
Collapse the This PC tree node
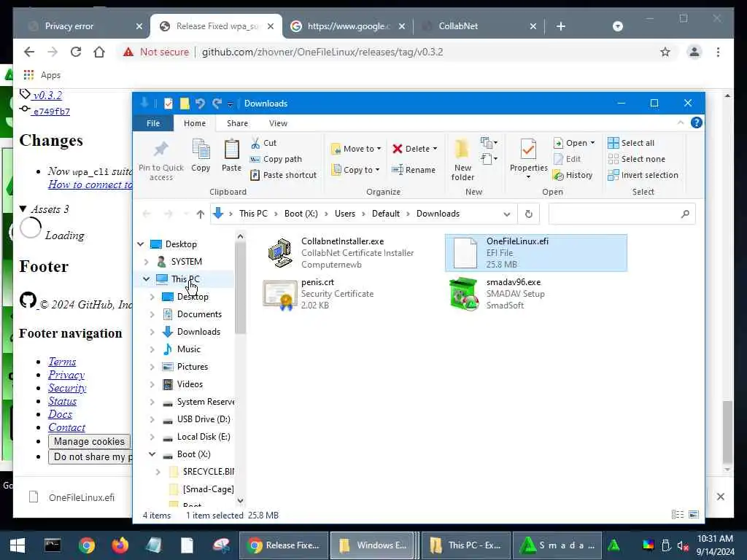(146, 279)
